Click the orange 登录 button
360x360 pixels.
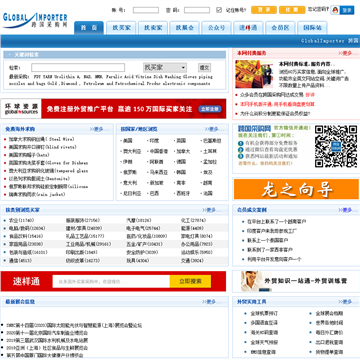pyautogui.click(x=264, y=10)
